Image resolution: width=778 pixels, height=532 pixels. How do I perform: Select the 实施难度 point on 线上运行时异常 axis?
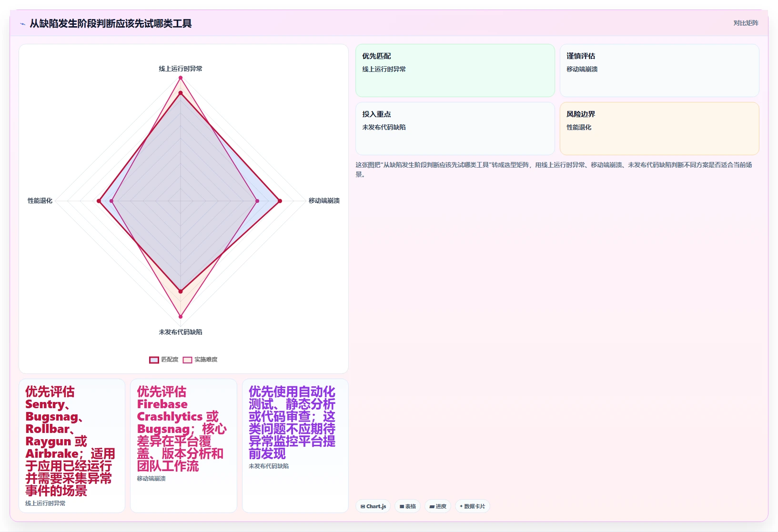click(181, 78)
